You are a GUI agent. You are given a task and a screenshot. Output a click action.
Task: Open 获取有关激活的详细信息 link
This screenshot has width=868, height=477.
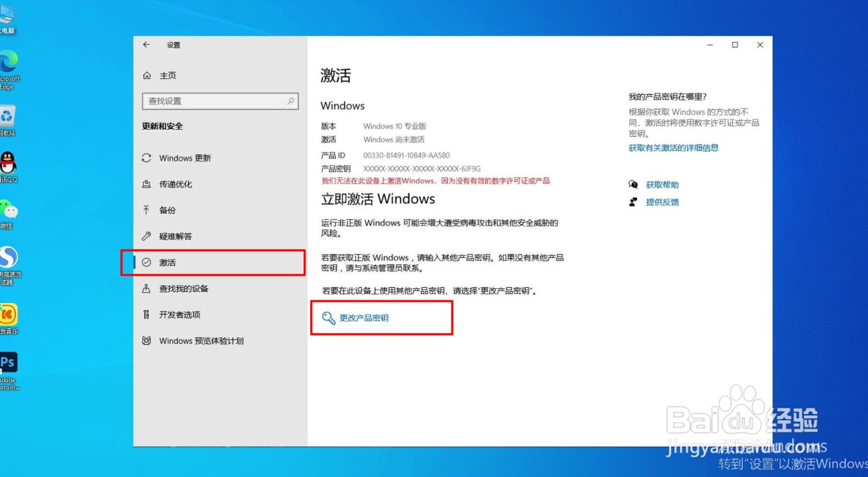673,148
